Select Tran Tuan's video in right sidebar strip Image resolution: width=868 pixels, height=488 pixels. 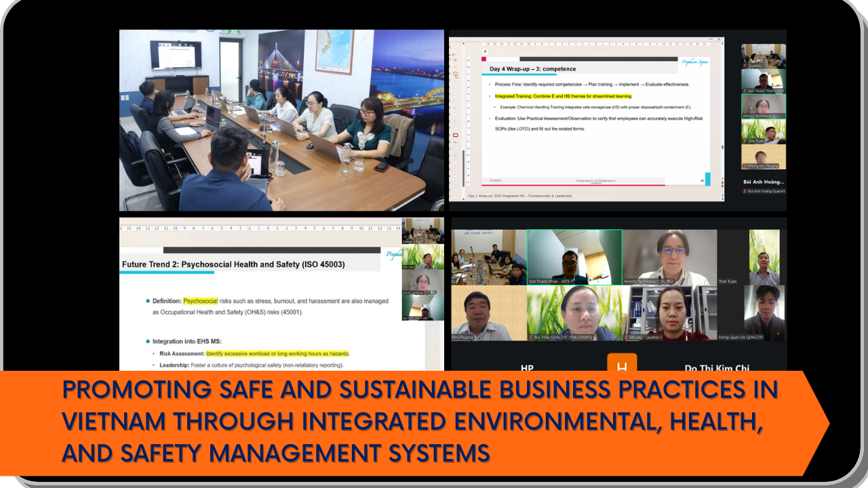click(763, 131)
